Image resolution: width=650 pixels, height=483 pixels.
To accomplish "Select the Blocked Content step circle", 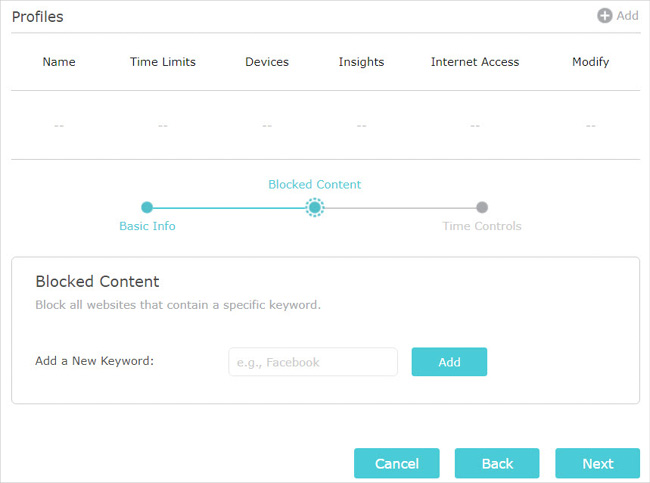I will [x=315, y=207].
